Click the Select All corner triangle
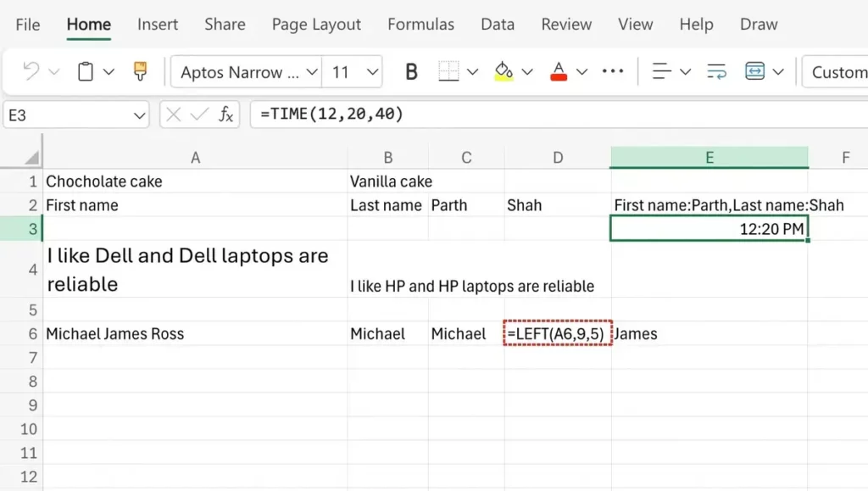Viewport: 868px width, 491px height. tap(31, 158)
